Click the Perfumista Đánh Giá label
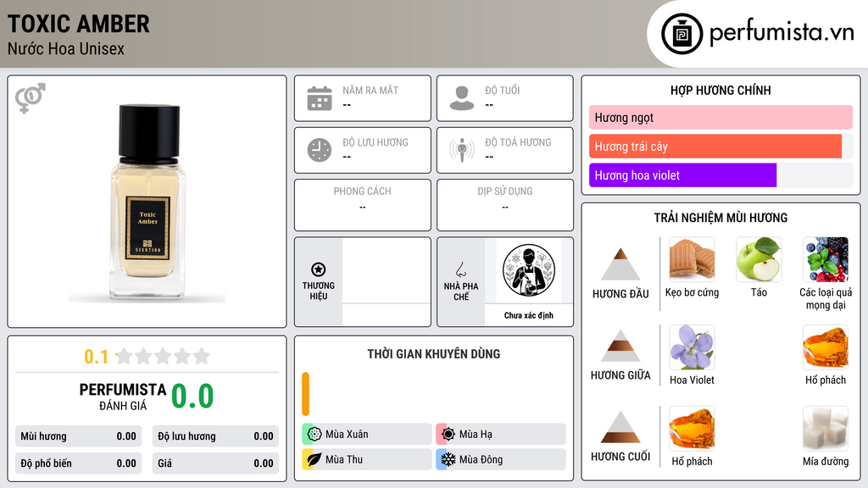The image size is (868, 488). click(123, 396)
